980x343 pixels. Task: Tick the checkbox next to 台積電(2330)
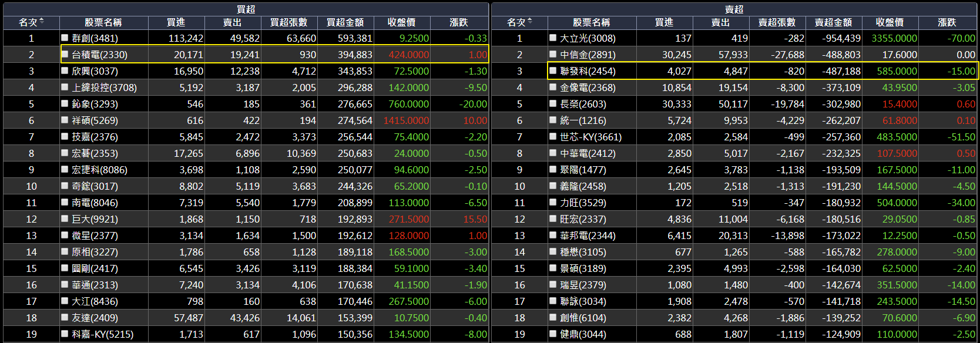65,54
